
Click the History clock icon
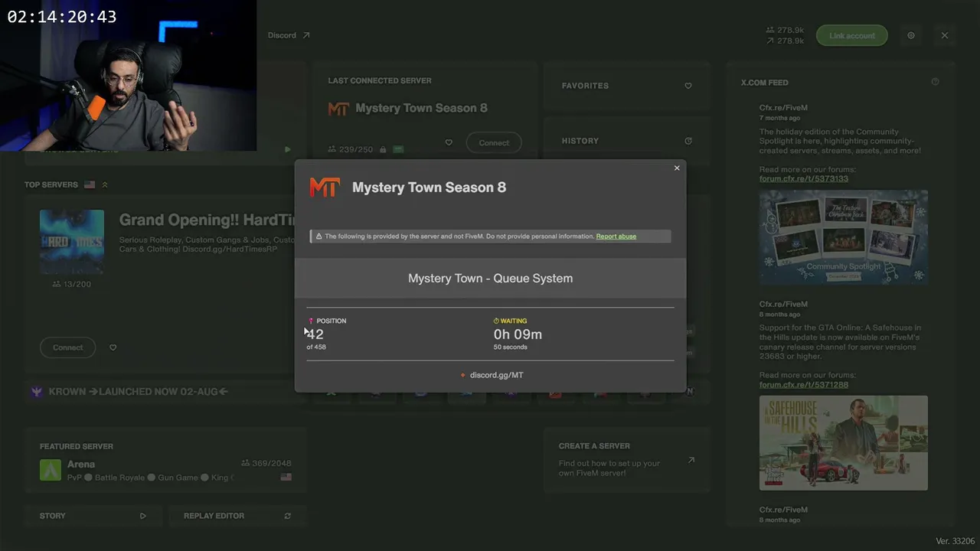688,141
